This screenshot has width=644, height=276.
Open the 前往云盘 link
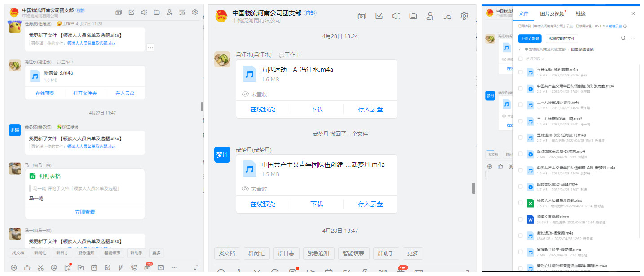tap(614, 26)
